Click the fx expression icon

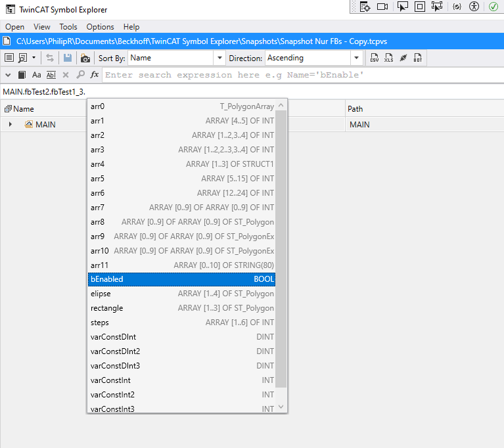94,75
